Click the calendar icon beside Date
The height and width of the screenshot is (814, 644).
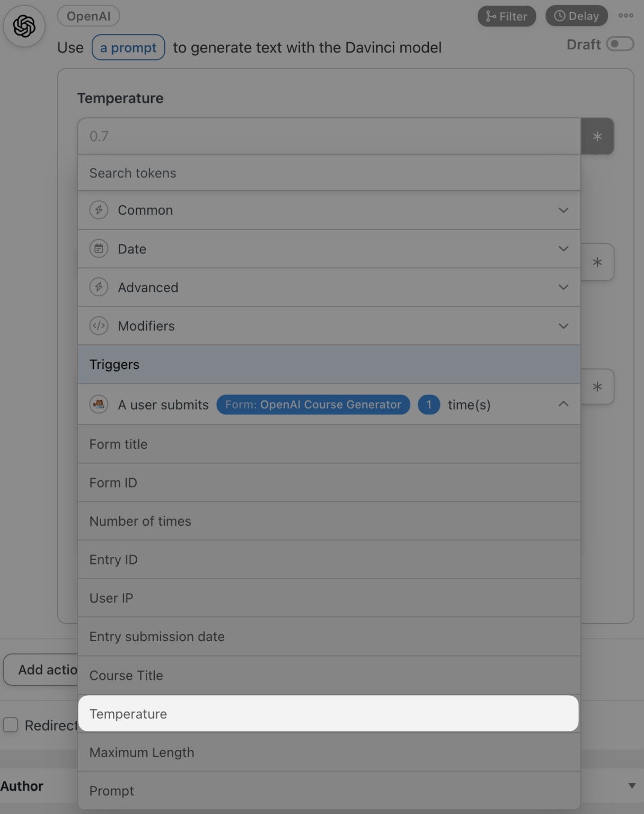pos(99,249)
